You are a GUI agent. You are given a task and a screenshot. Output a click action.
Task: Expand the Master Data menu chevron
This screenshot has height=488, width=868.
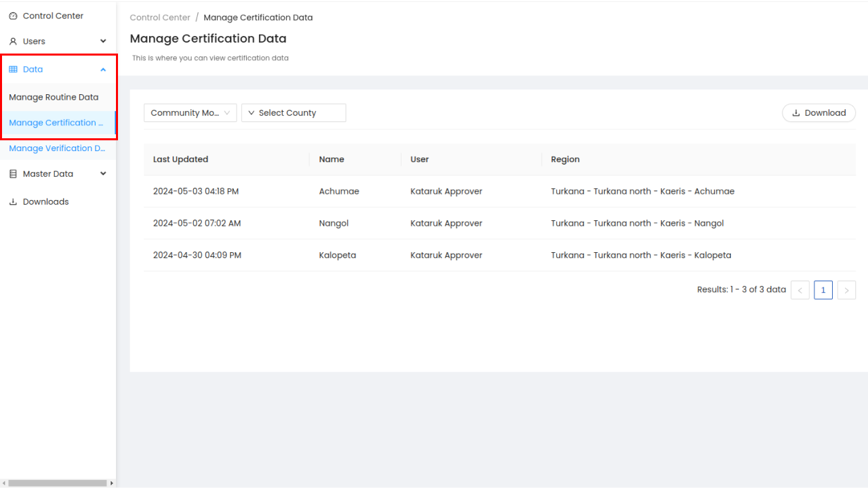click(x=103, y=174)
